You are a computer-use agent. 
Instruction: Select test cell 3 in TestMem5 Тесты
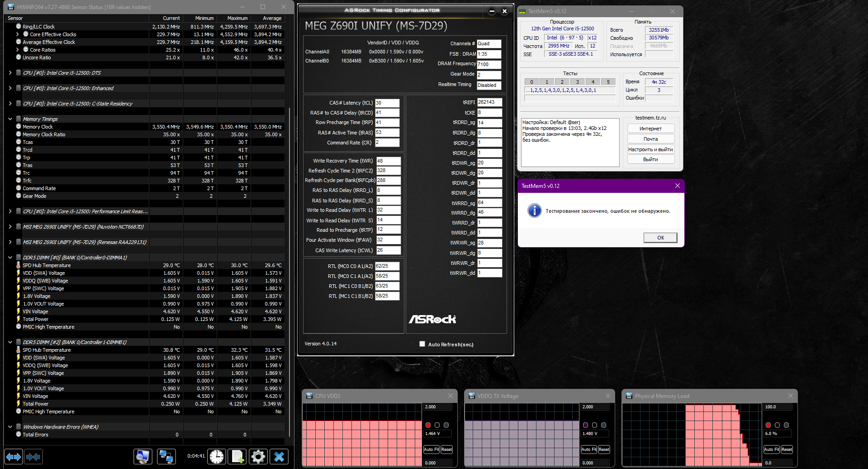point(578,82)
